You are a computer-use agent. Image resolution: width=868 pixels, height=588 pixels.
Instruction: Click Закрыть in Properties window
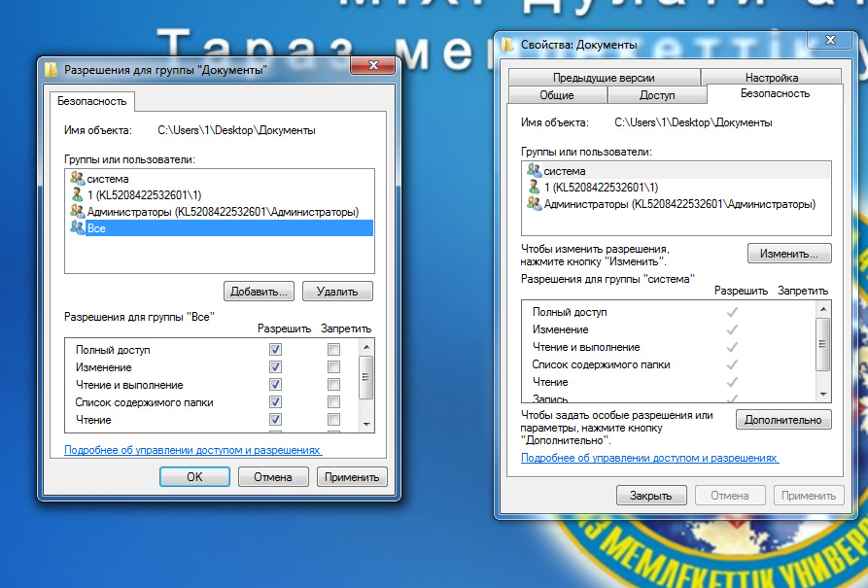[x=651, y=496]
